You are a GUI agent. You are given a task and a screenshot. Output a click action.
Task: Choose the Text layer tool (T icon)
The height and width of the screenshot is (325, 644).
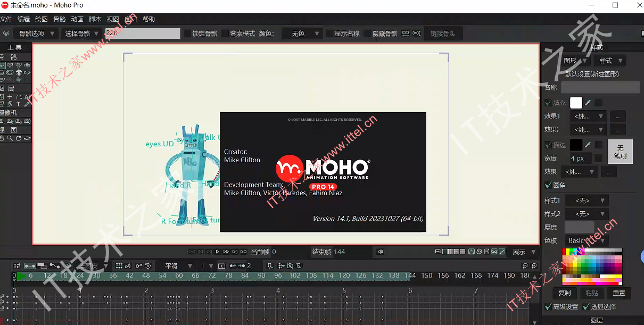pyautogui.click(x=19, y=104)
